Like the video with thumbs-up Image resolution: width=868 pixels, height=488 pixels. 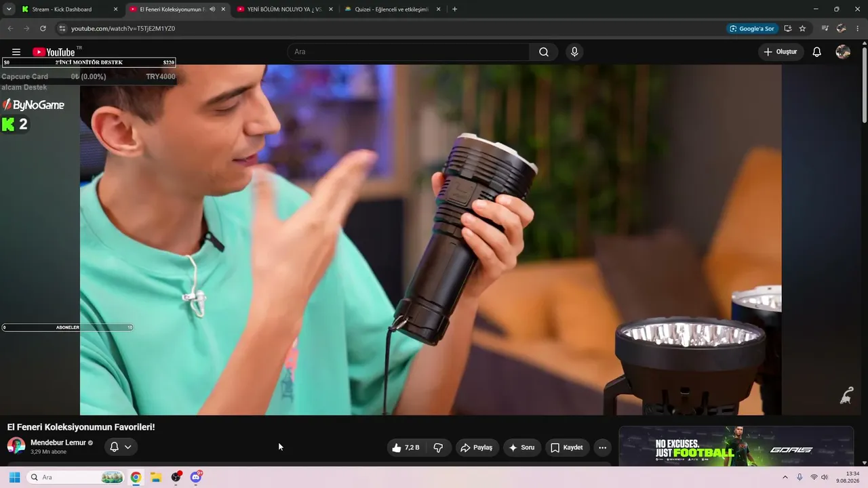point(406,447)
